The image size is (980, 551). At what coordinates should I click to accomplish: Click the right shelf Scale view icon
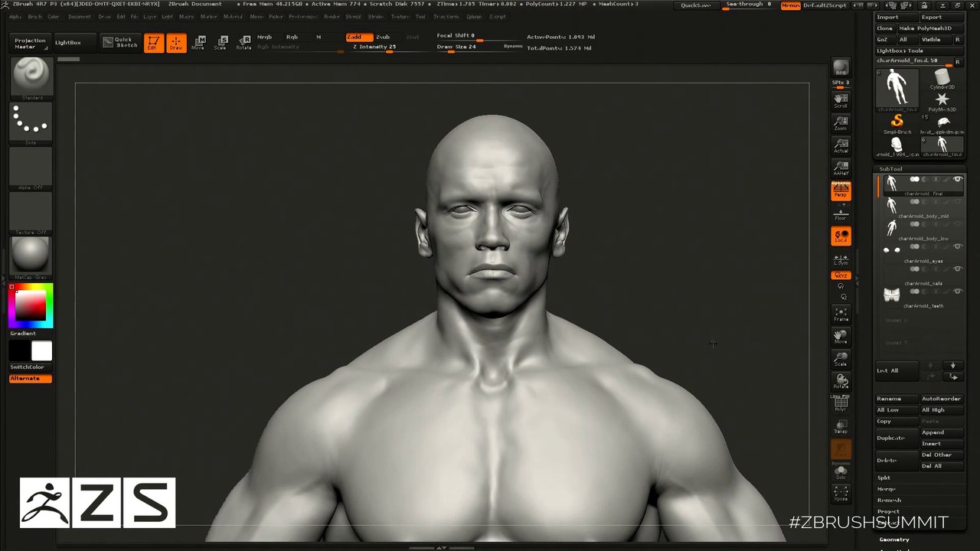(841, 358)
